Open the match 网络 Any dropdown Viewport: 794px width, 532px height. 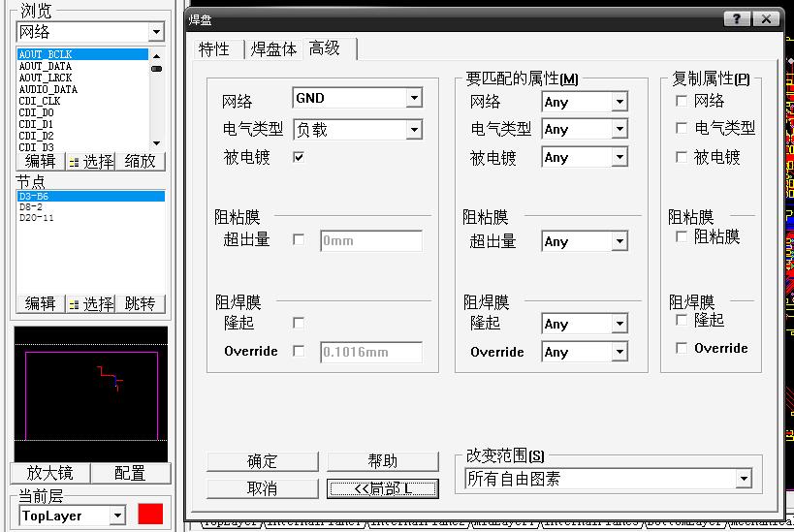(x=619, y=102)
